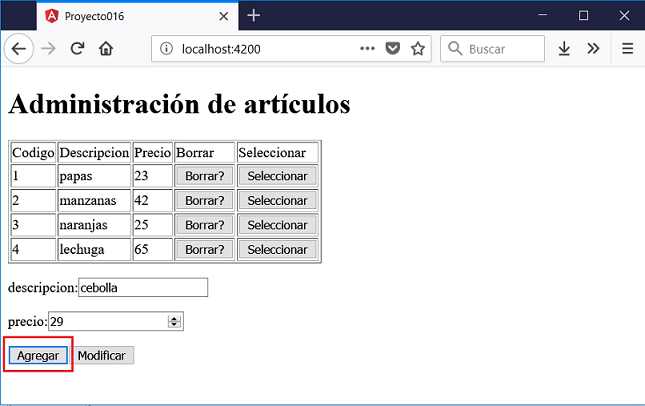Click the naranjas description cell

tap(94, 225)
